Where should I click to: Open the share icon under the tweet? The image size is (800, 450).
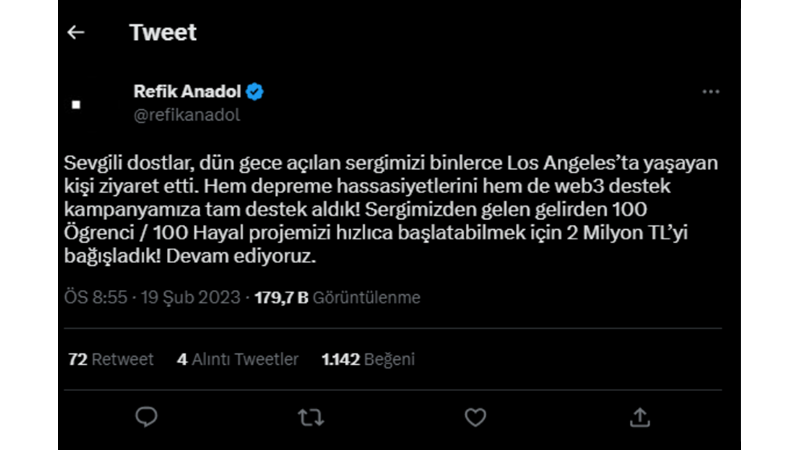(x=640, y=415)
